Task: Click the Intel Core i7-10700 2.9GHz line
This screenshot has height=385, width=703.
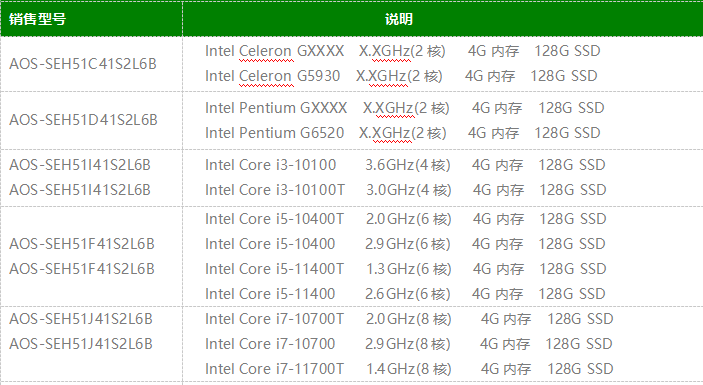Action: tap(409, 344)
